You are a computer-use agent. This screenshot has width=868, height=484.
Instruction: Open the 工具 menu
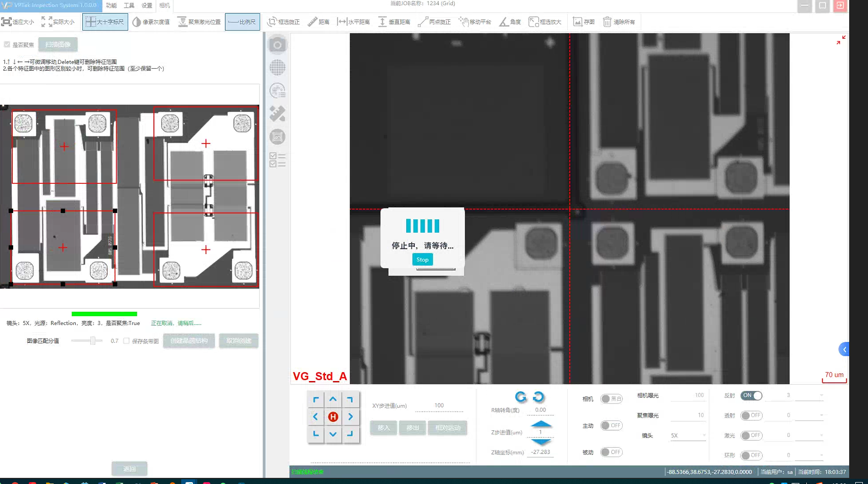coord(129,5)
